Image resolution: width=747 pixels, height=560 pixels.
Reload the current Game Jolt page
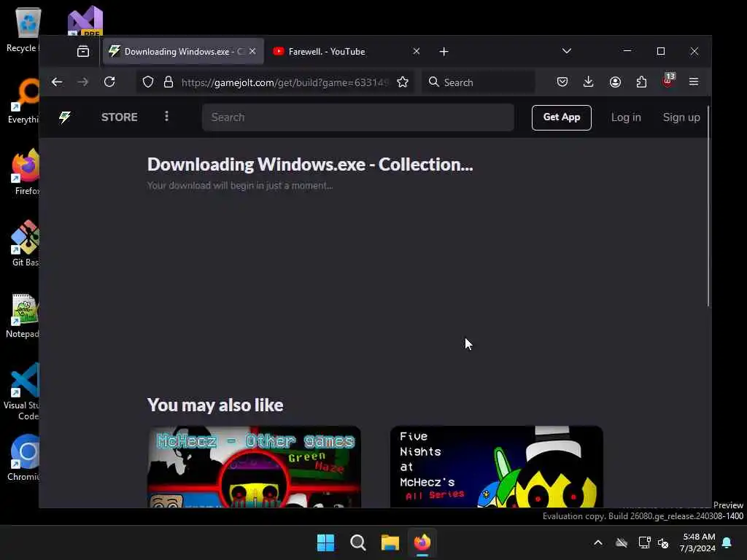coord(109,82)
